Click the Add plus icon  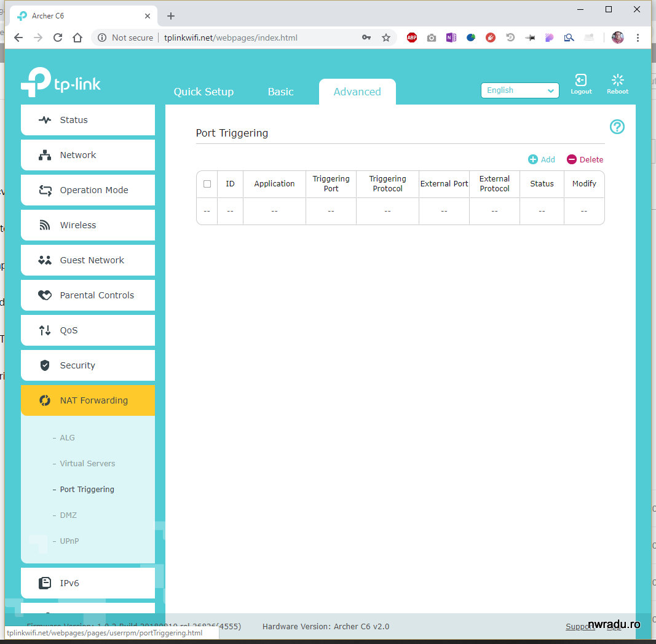[533, 159]
